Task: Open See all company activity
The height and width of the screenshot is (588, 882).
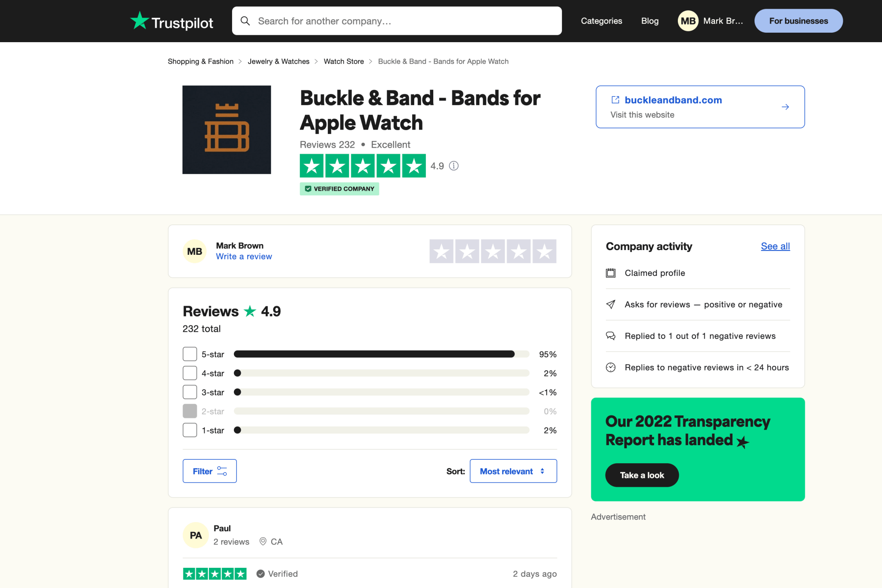Action: [775, 246]
